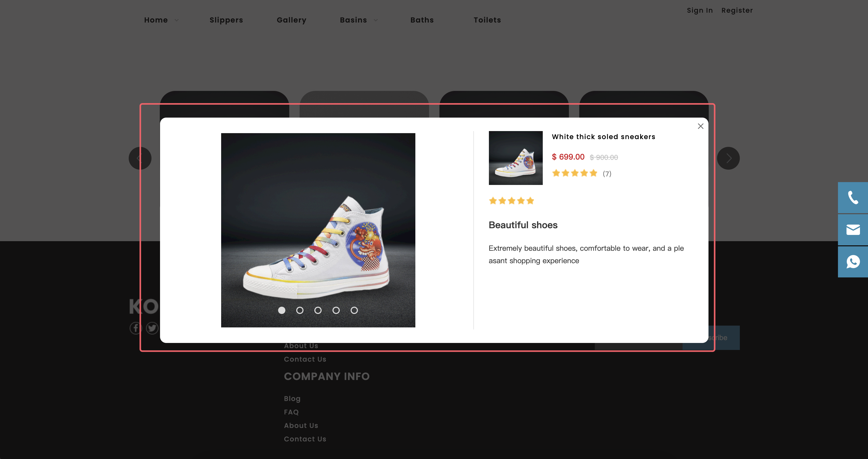Open the Slippers menu item
This screenshot has width=868, height=459.
point(226,20)
